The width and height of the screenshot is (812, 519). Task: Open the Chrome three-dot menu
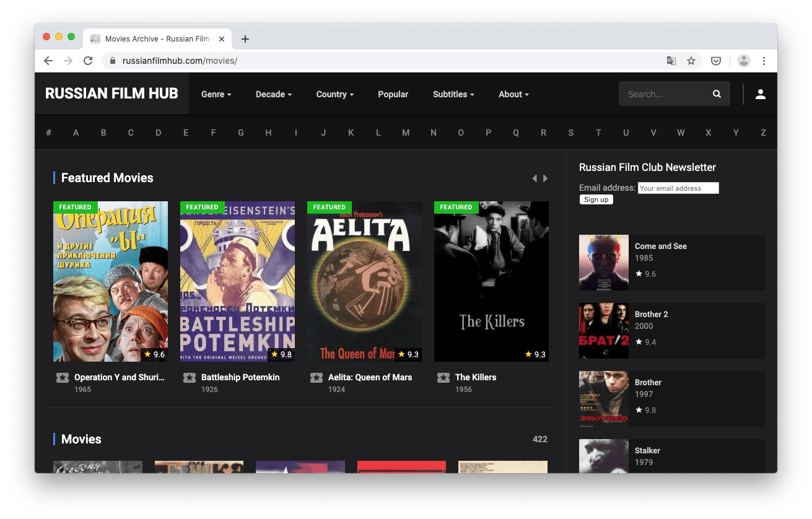(x=764, y=61)
